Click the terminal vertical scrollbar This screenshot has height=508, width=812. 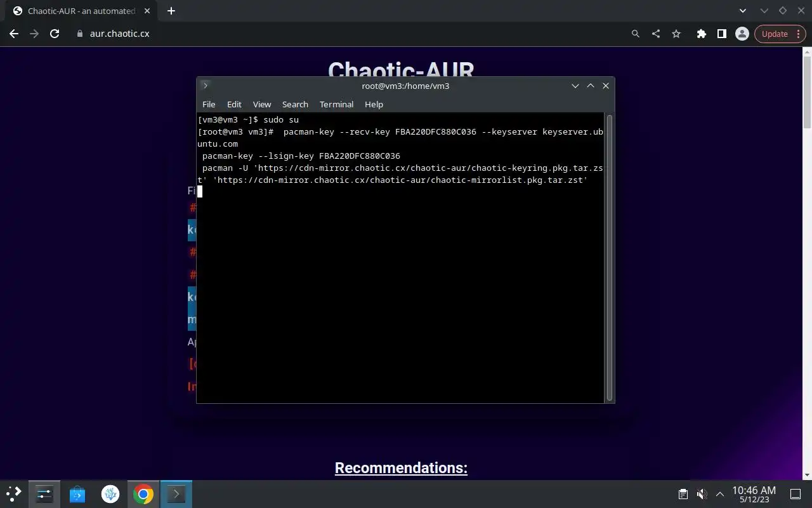click(610, 257)
